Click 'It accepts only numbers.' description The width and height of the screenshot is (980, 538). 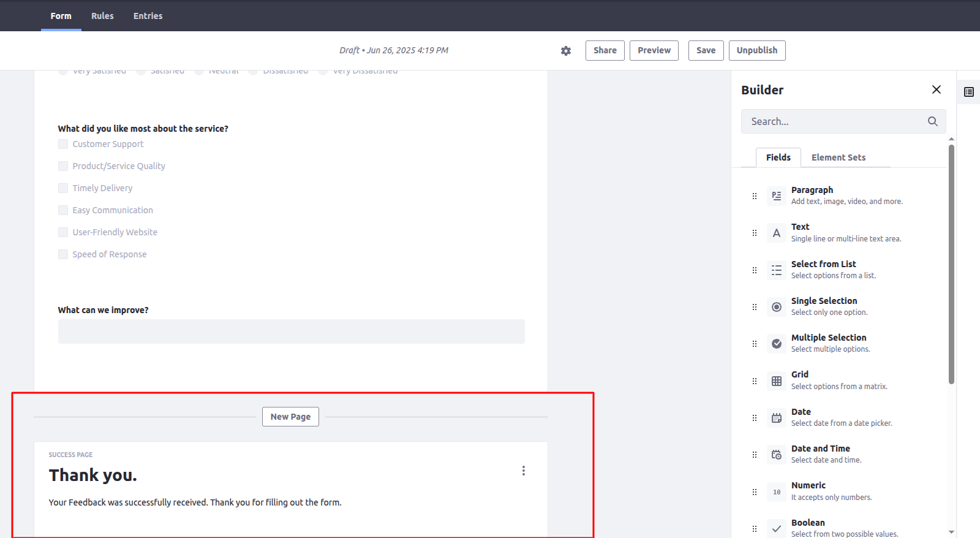tap(832, 498)
